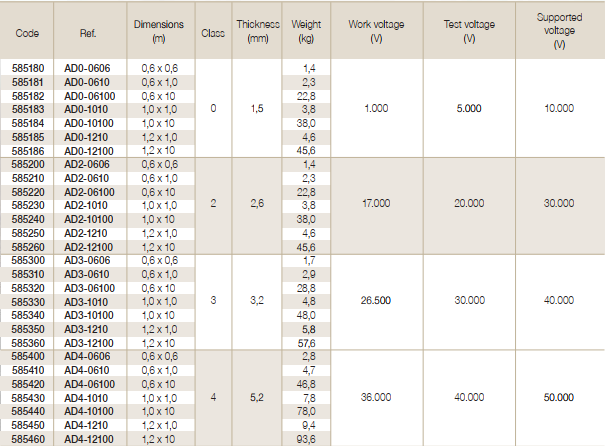The height and width of the screenshot is (446, 605).
Task: Click reference AD2-0606
Action: [87, 163]
